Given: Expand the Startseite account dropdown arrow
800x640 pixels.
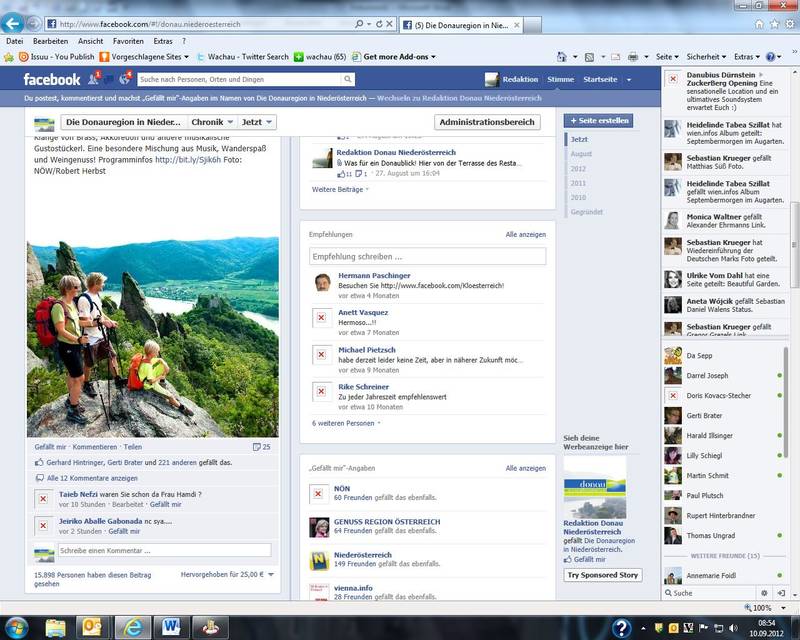Looking at the screenshot, I should click(627, 79).
